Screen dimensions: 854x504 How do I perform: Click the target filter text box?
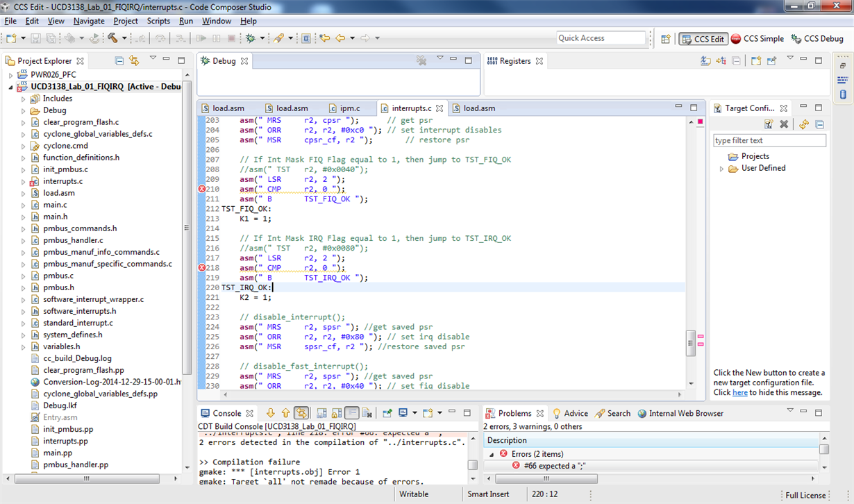pyautogui.click(x=769, y=140)
